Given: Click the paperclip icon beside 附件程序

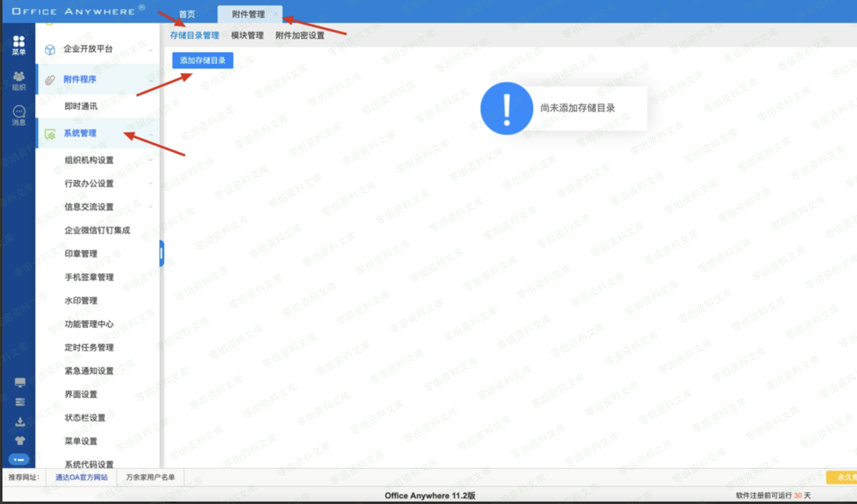Looking at the screenshot, I should point(49,80).
